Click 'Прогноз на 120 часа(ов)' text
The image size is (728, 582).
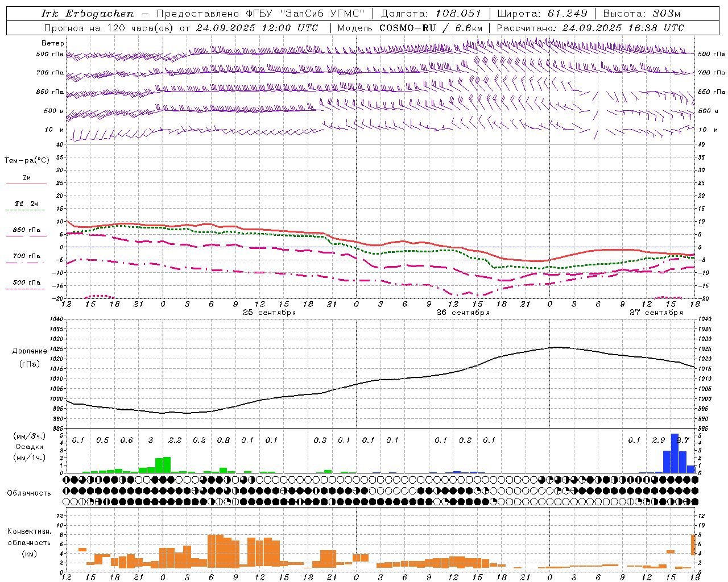coord(109,28)
